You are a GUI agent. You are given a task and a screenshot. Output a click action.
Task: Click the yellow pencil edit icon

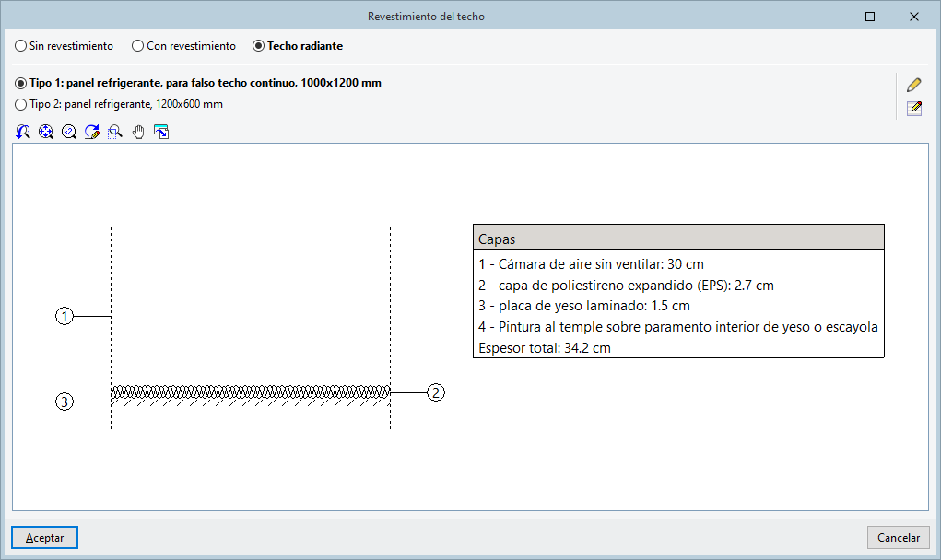(914, 85)
